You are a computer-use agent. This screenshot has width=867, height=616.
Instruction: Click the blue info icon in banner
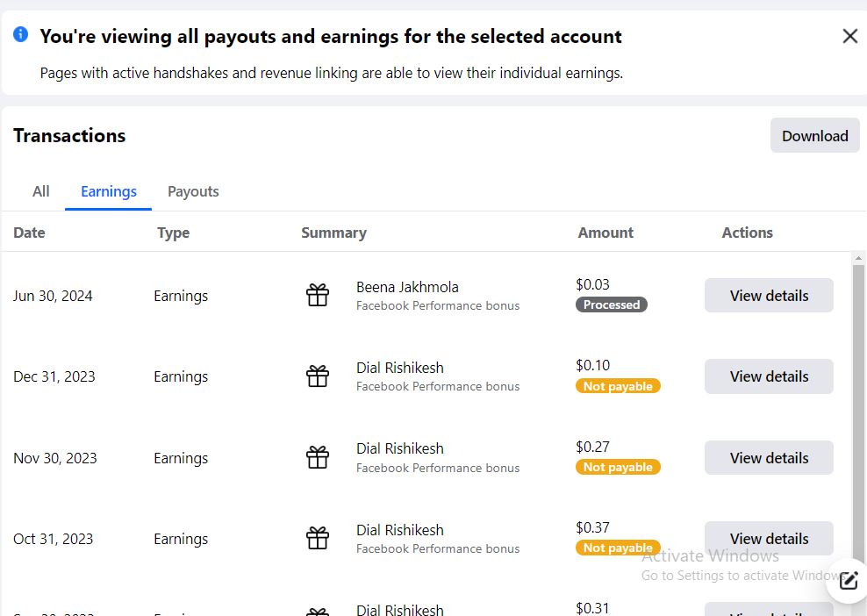(x=20, y=34)
